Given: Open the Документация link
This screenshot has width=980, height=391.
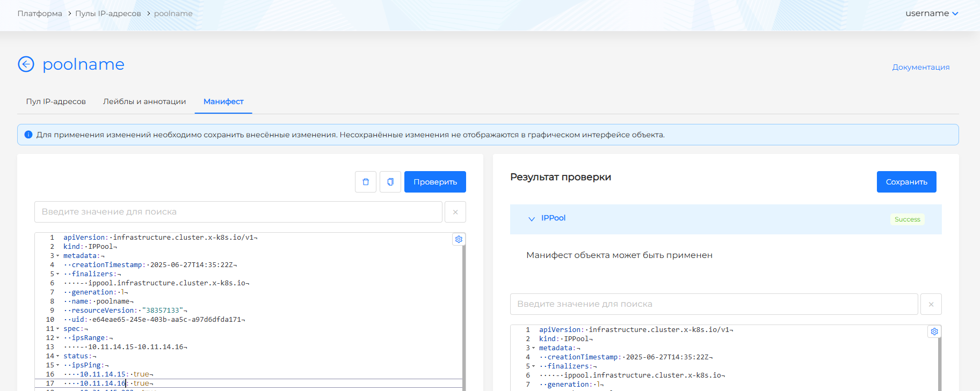Looking at the screenshot, I should [920, 67].
